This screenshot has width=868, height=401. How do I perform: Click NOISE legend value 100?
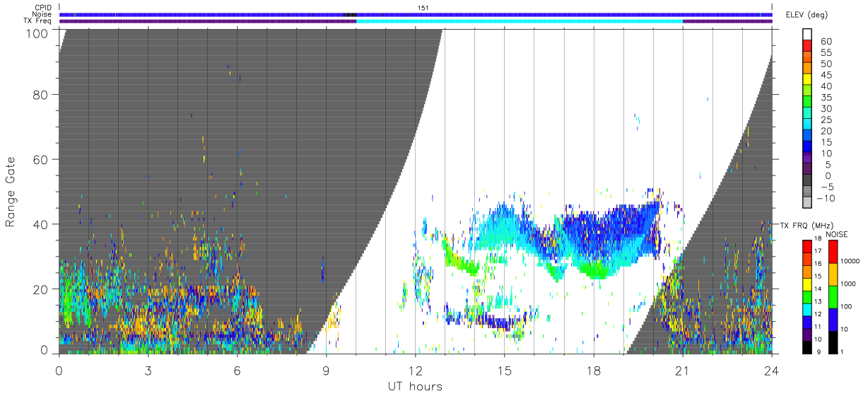pyautogui.click(x=847, y=307)
